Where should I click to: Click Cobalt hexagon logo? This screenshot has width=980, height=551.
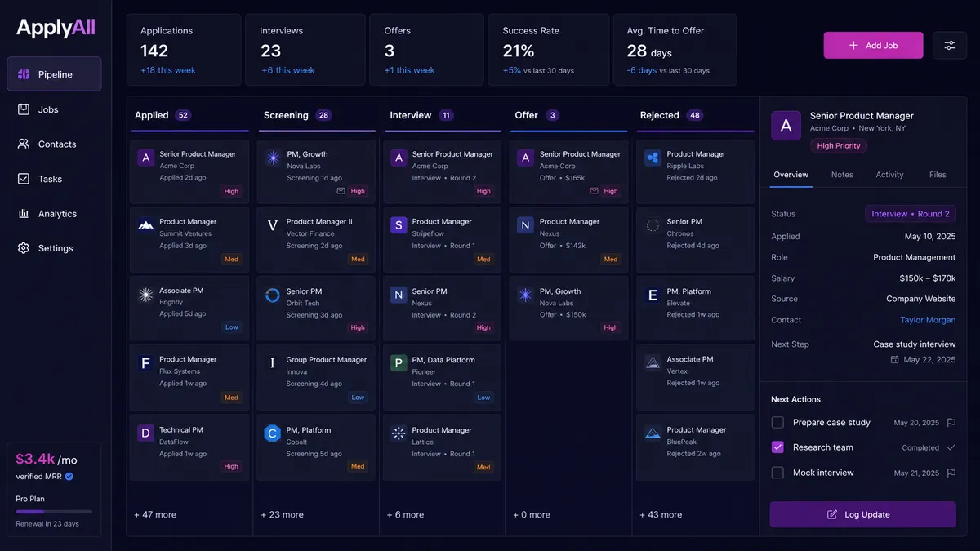tap(273, 433)
